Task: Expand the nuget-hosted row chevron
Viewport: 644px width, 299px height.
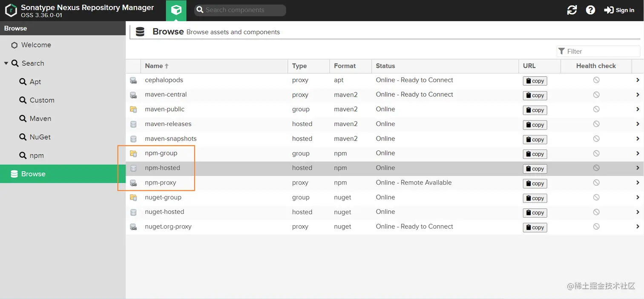Action: point(638,212)
